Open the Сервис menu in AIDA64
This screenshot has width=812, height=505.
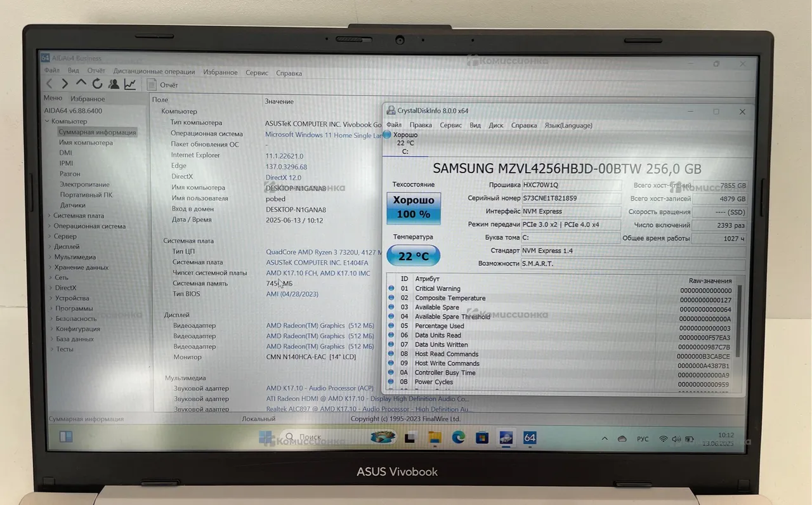tap(257, 73)
